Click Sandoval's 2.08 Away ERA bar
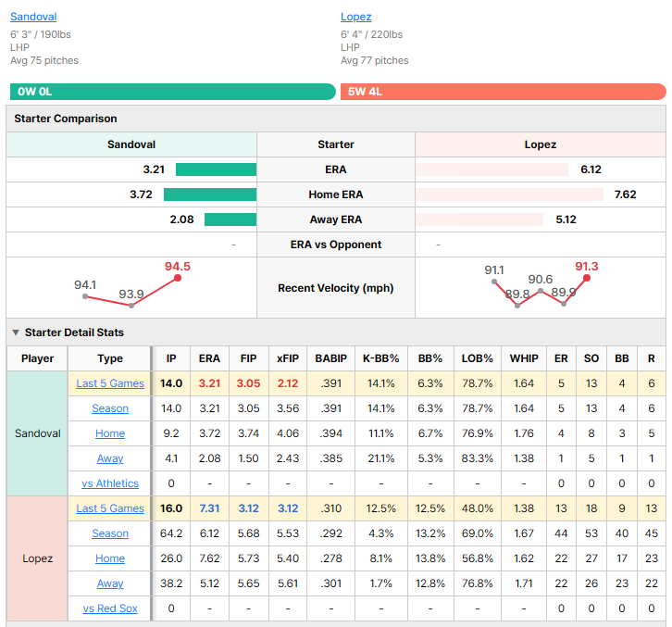This screenshot has width=672, height=627. 230,219
